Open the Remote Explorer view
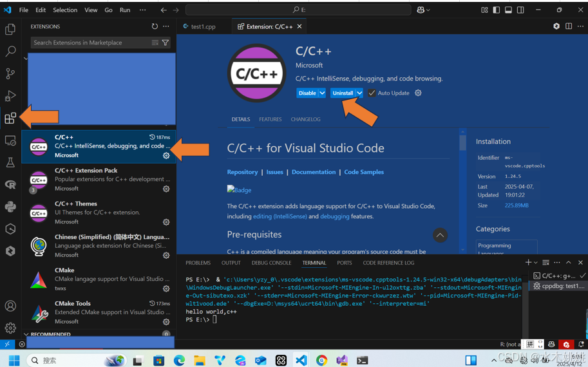Screen dimensions: 588x367 (x=10, y=140)
